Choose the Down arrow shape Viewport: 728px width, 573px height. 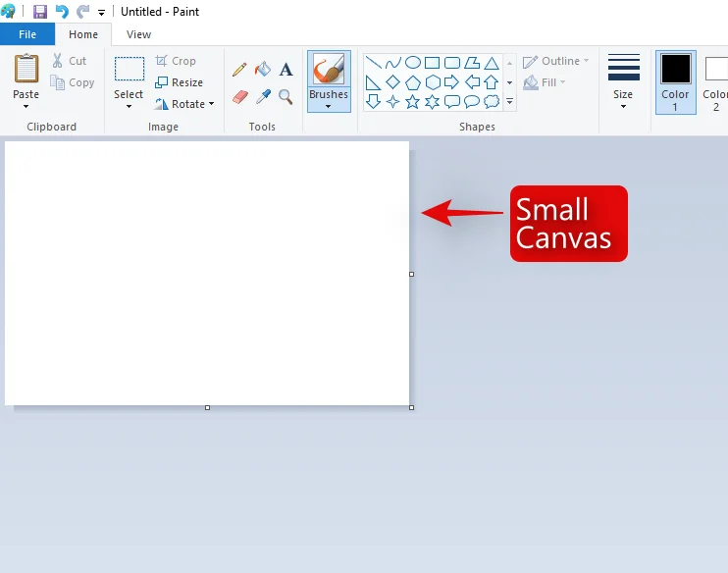[x=373, y=101]
